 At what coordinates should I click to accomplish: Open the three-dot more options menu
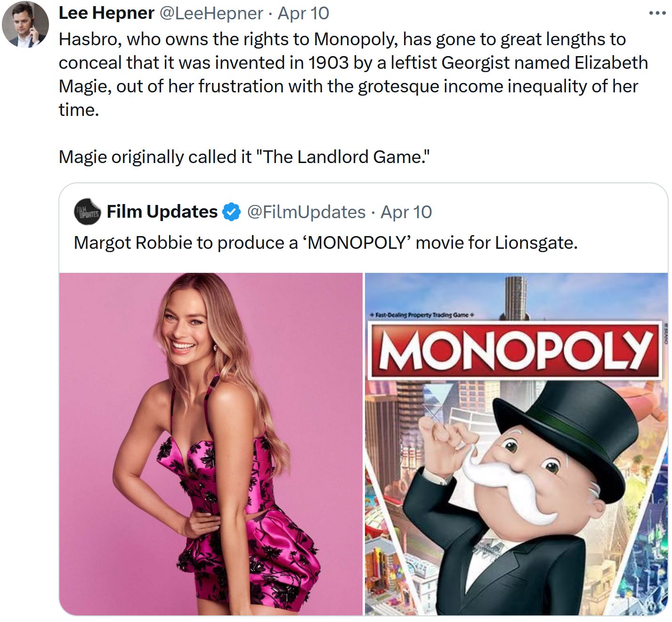click(657, 13)
